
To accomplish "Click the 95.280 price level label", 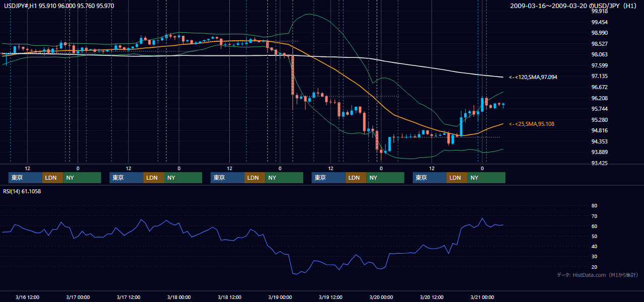I will click(599, 120).
